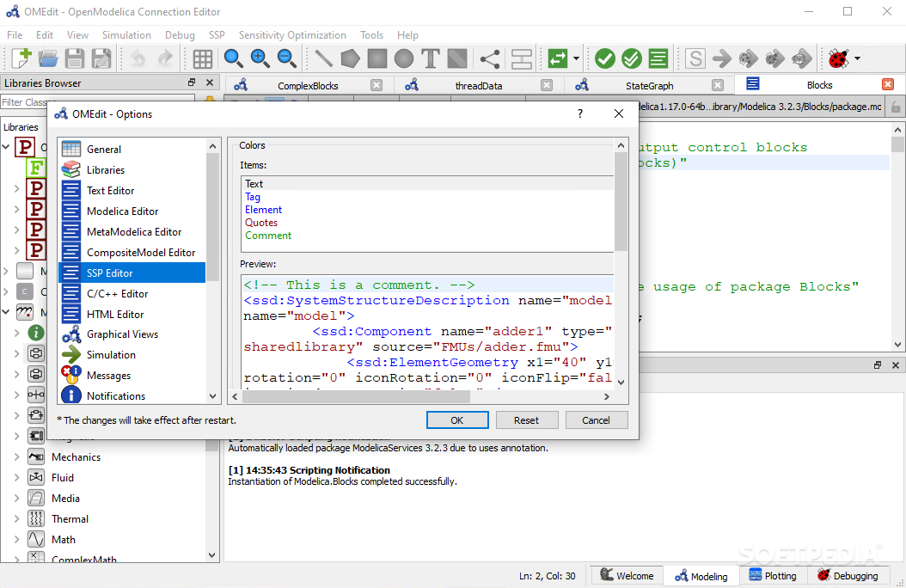
Task: Close the Messages Browser panel
Action: tap(896, 365)
